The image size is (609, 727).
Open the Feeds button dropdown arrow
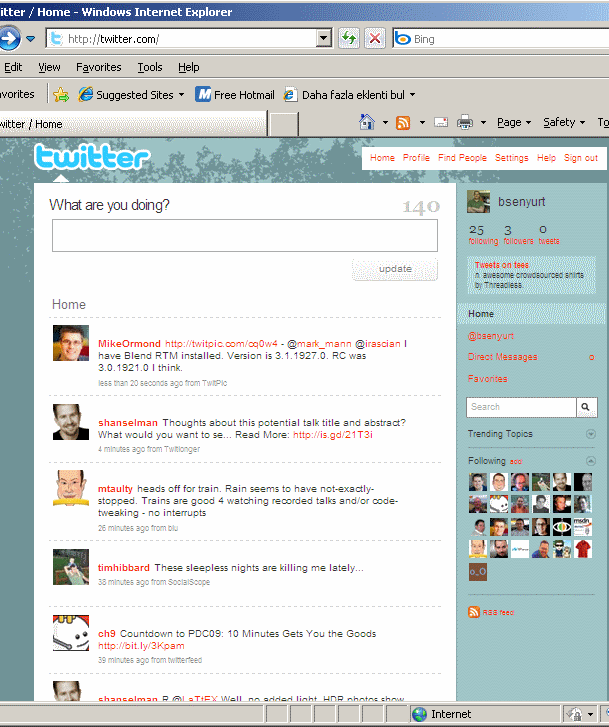click(422, 122)
